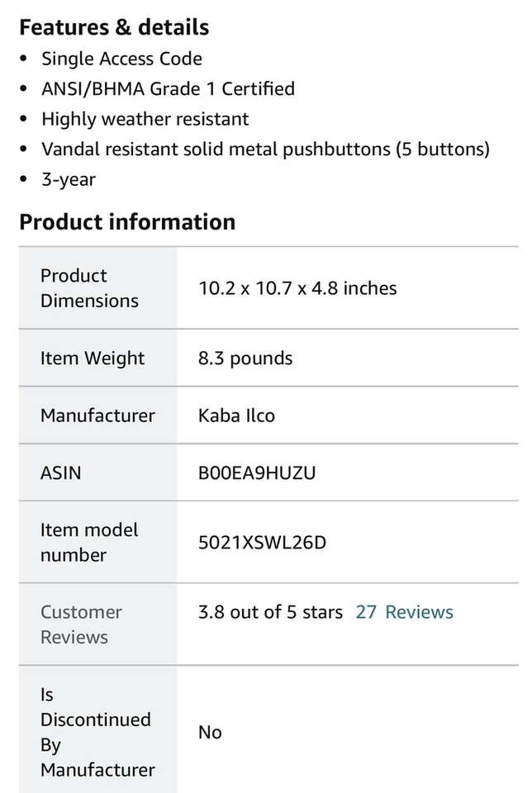The height and width of the screenshot is (793, 532).
Task: Click the Kaba Ilco manufacturer name
Action: click(236, 415)
